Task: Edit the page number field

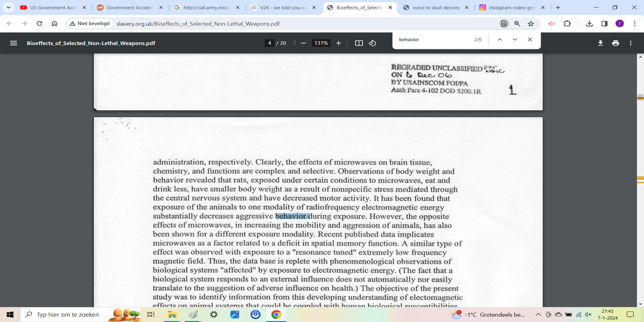Action: pyautogui.click(x=270, y=43)
